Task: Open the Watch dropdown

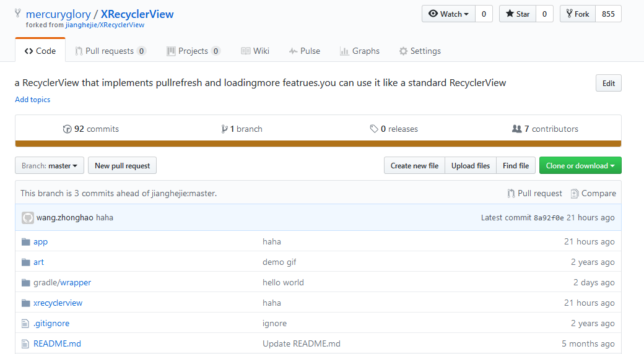Action: (448, 14)
